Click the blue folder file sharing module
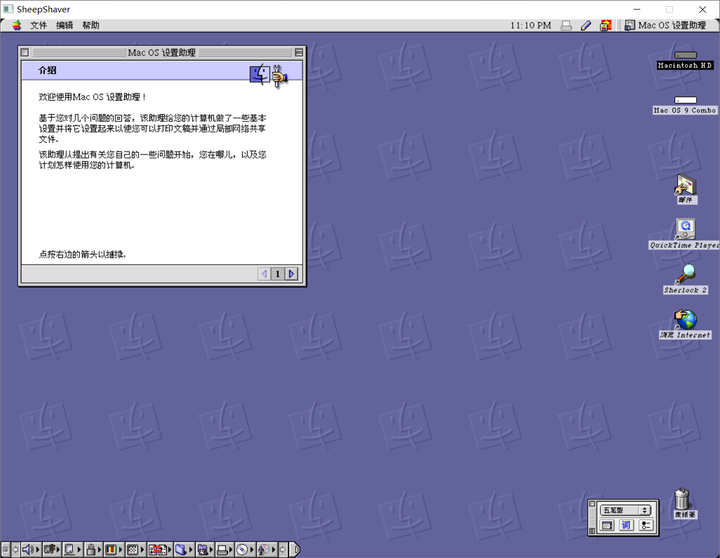720x558 pixels. [180, 549]
